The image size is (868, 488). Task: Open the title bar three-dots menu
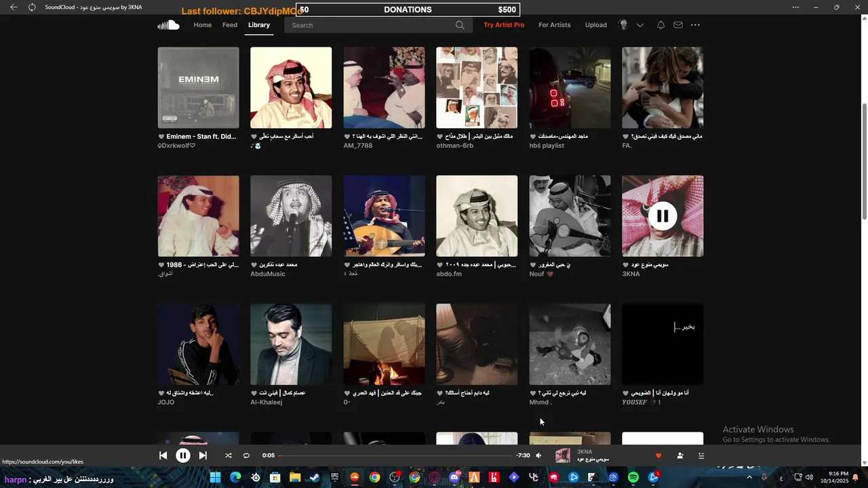(795, 7)
